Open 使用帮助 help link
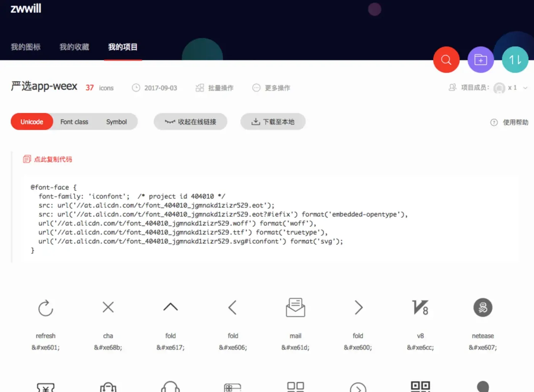The height and width of the screenshot is (392, 534). click(515, 122)
